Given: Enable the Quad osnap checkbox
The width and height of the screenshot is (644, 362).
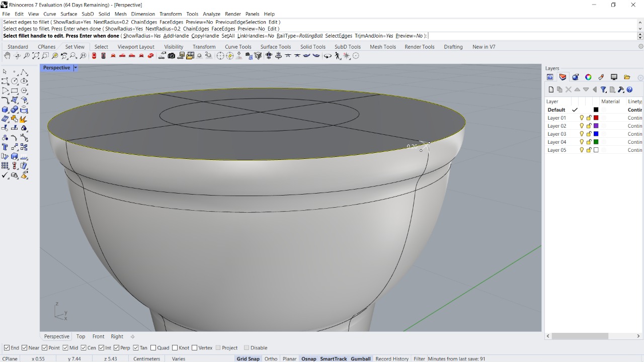Looking at the screenshot, I should point(153,347).
